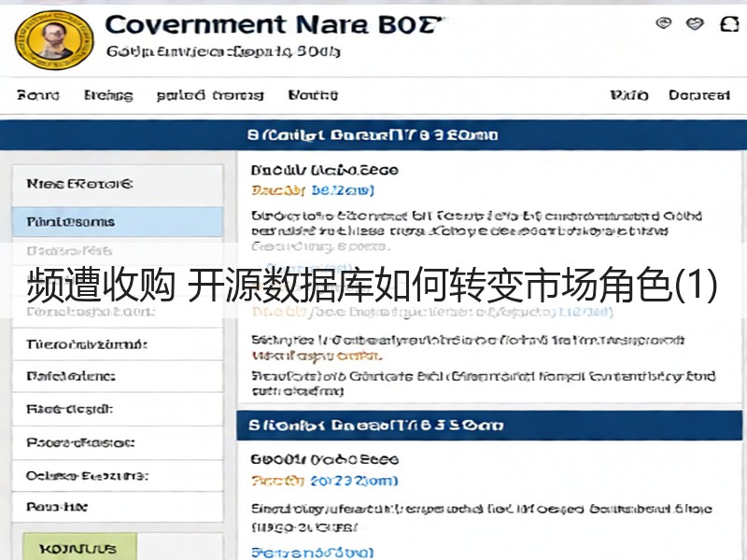Open the first nav item "Foard"
747x560 pixels.
pyautogui.click(x=38, y=95)
